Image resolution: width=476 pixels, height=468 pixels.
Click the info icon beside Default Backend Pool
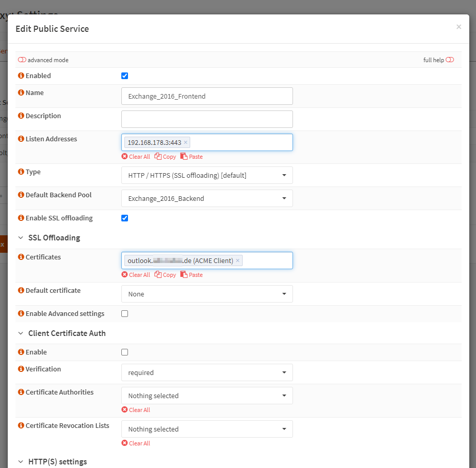[x=21, y=194]
